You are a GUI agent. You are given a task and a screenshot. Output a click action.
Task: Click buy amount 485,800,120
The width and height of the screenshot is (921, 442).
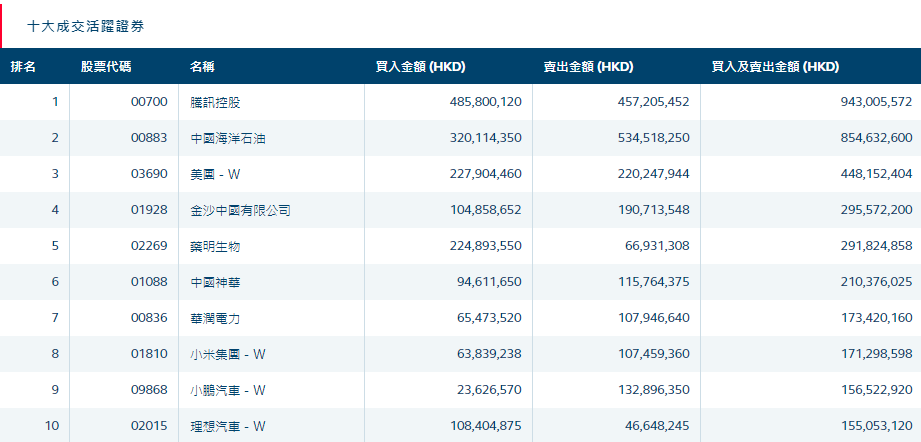pos(486,102)
